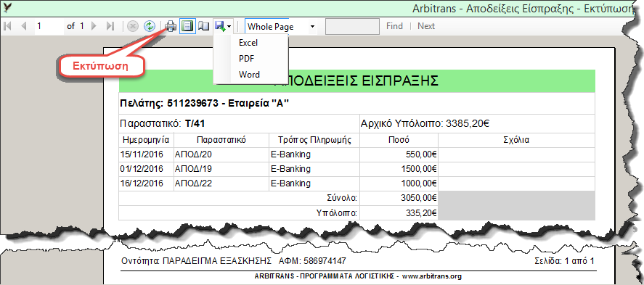Screen dimensions: 644x285
Task: Jump to last page of report
Action: pyautogui.click(x=110, y=26)
